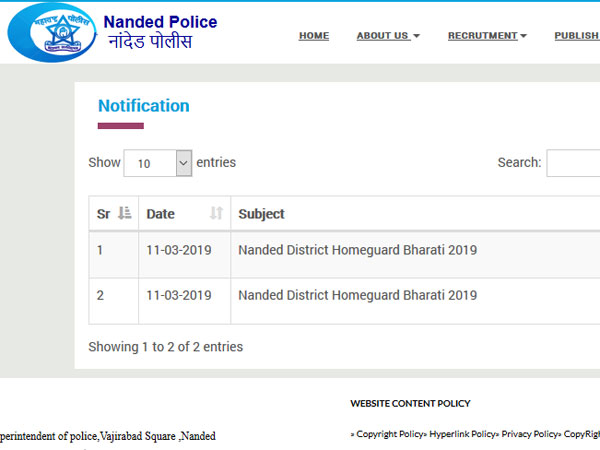Screen dimensions: 600x450
Task: Select first Nanded District Homeguard Bharati row
Action: (357, 250)
